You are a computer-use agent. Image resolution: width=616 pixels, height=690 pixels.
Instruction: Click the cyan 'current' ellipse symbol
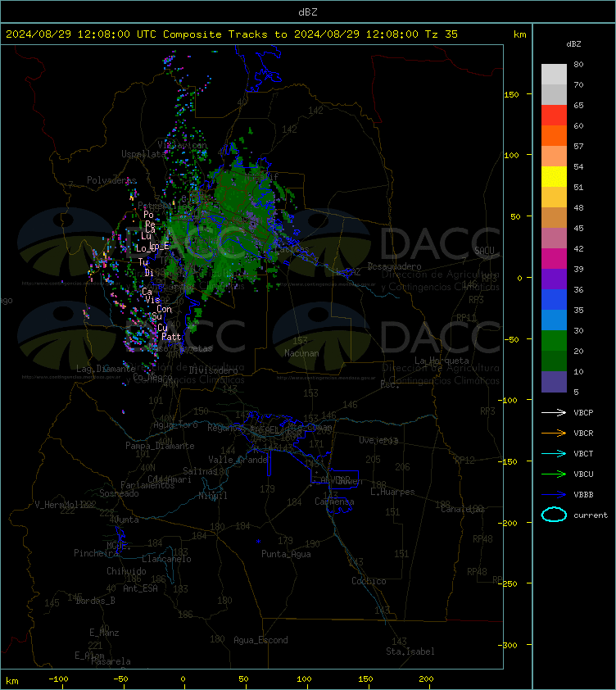(554, 515)
